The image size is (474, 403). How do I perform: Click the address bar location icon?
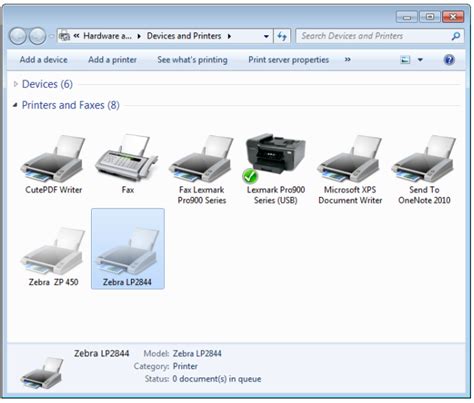click(x=64, y=36)
